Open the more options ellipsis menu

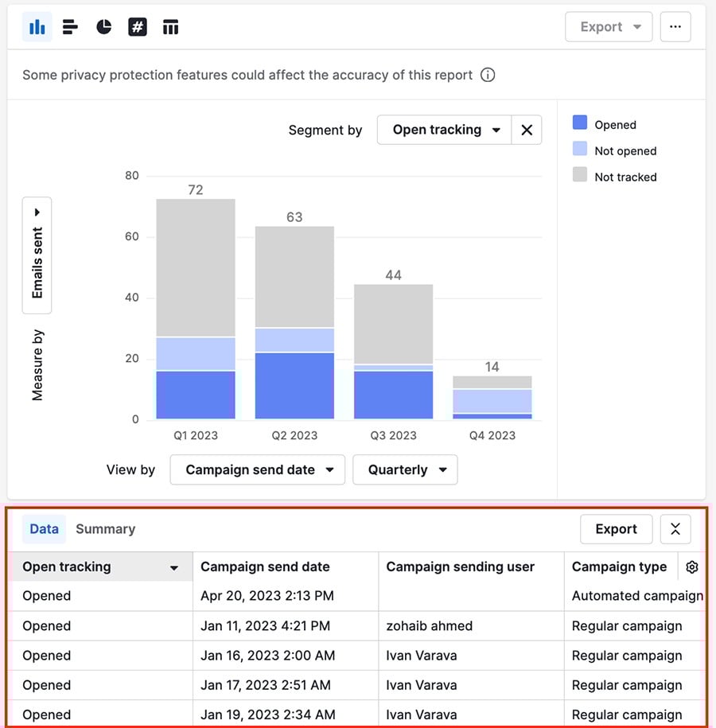click(675, 26)
